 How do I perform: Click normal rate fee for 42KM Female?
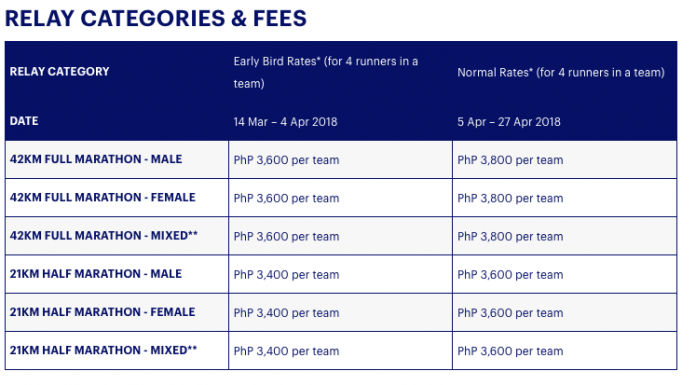[510, 198]
